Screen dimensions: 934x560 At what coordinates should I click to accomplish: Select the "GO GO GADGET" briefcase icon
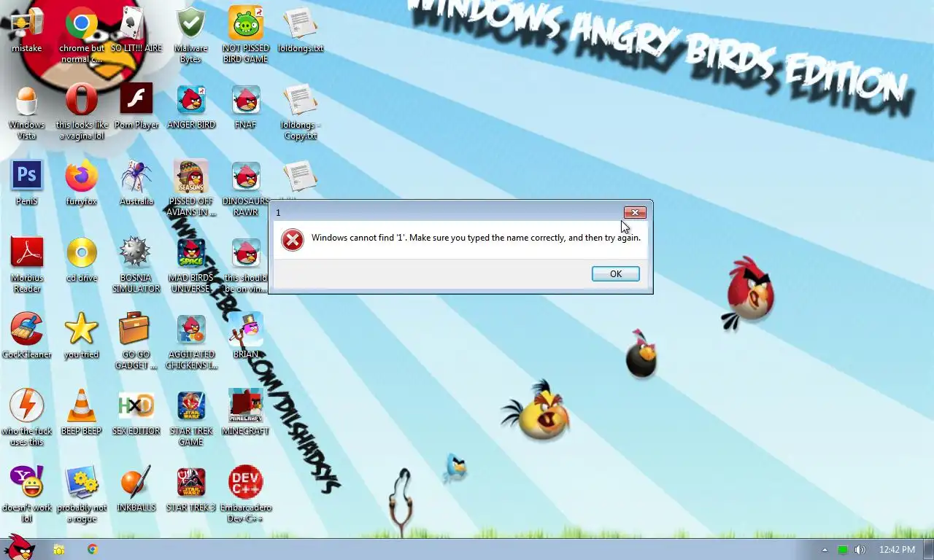pos(136,341)
